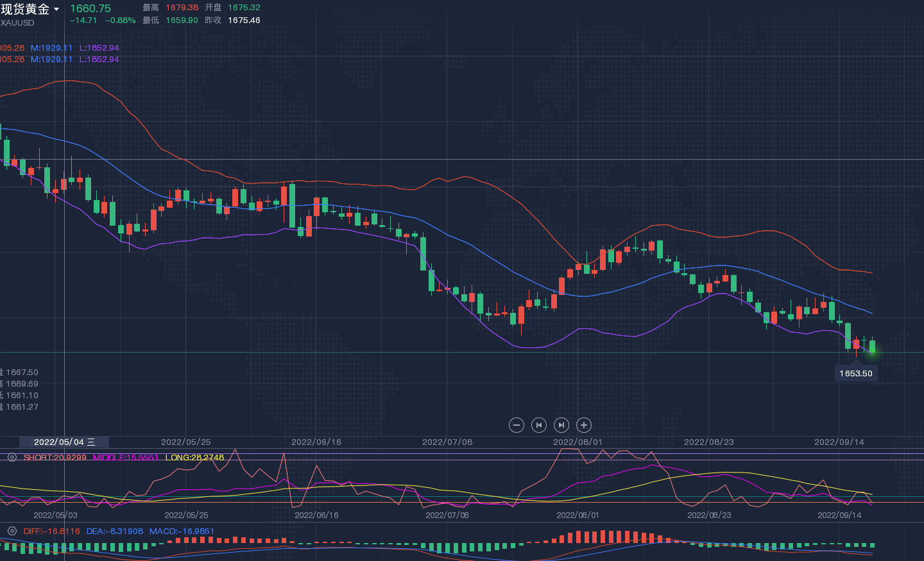Select the highlighted 2022/05/04 crosshair date label
This screenshot has width=924, height=561.
click(64, 442)
